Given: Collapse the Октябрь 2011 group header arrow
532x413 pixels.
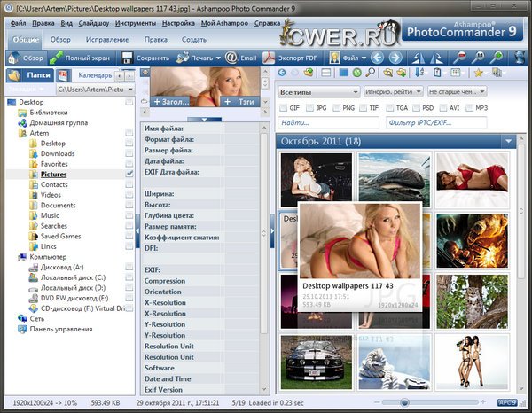Looking at the screenshot, I should coord(508,141).
